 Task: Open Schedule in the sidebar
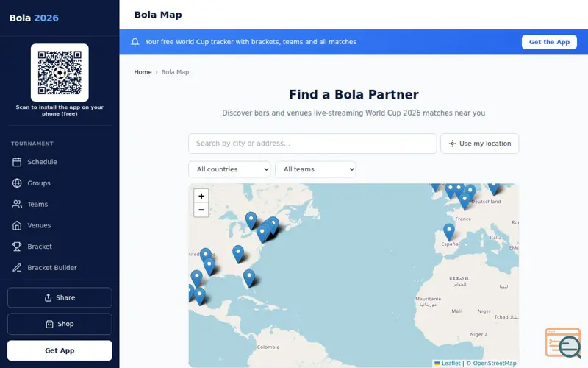pos(60,162)
